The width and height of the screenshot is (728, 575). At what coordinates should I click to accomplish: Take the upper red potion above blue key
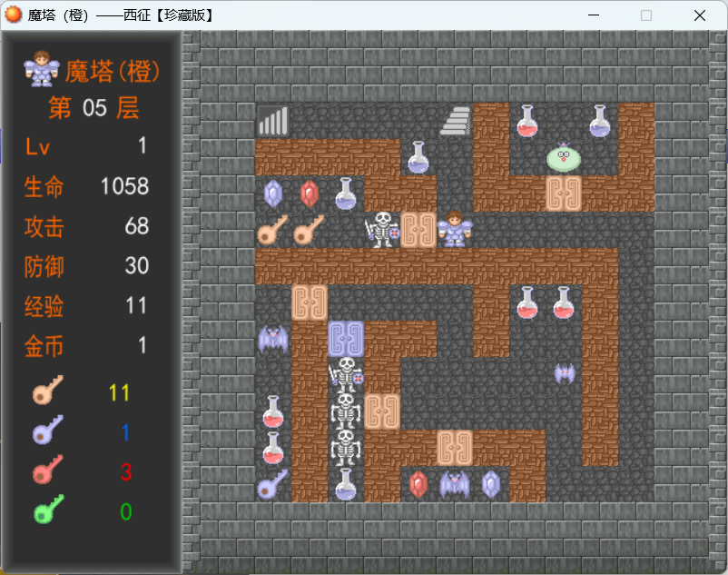(x=273, y=411)
